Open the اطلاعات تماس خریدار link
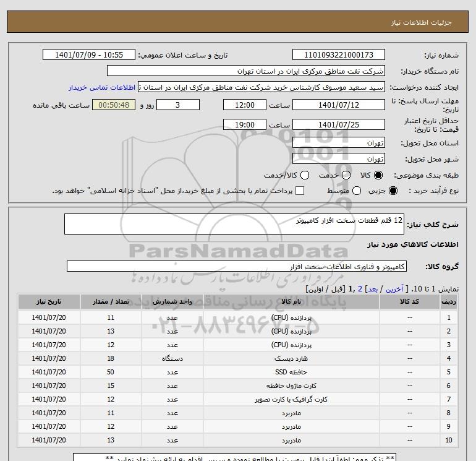 pyautogui.click(x=102, y=87)
